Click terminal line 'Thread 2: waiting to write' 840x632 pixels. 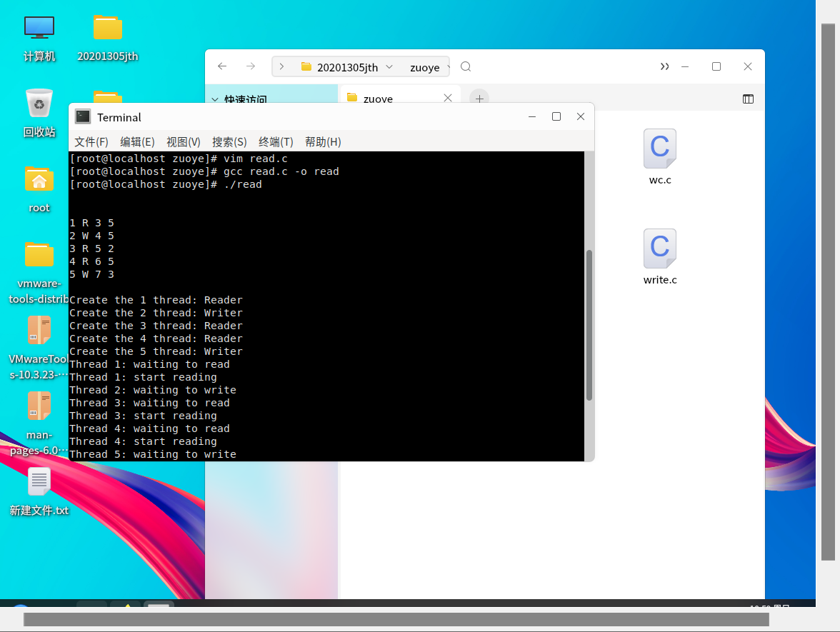[x=153, y=390]
